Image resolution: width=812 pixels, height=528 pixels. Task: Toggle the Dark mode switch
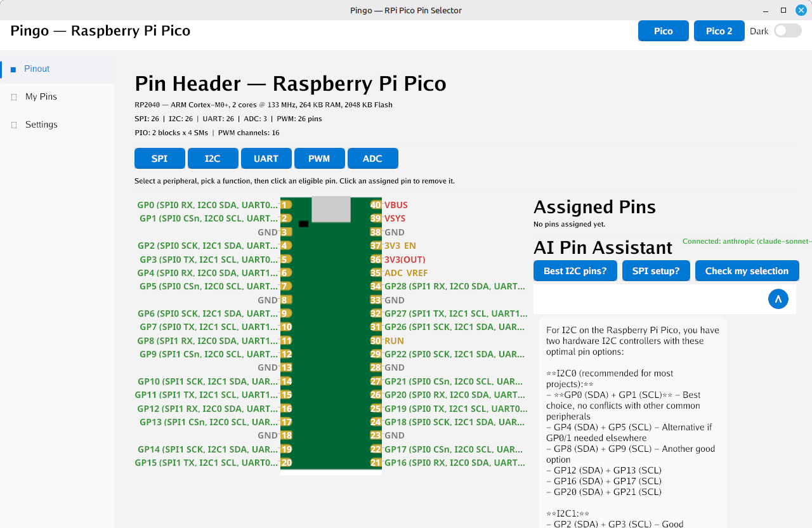pos(787,30)
